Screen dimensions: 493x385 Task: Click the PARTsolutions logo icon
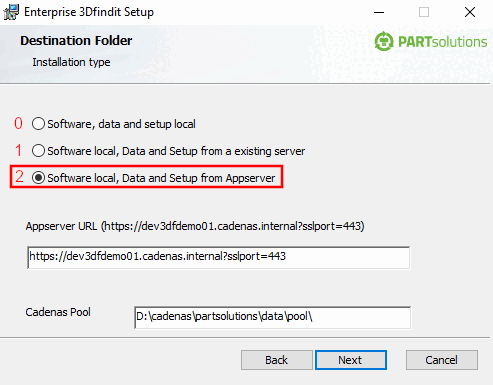point(384,41)
